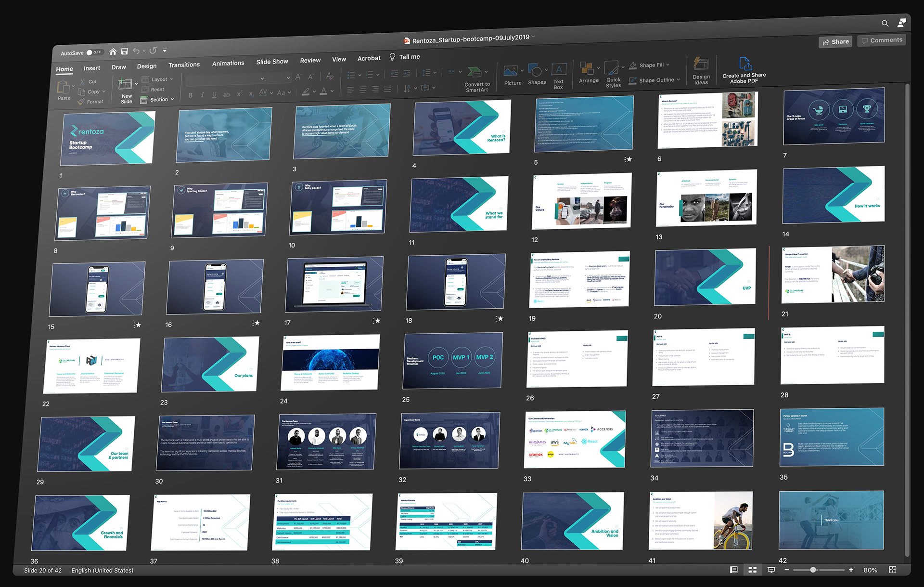The height and width of the screenshot is (587, 924).
Task: Open the Home icon in the title bar
Action: [113, 52]
